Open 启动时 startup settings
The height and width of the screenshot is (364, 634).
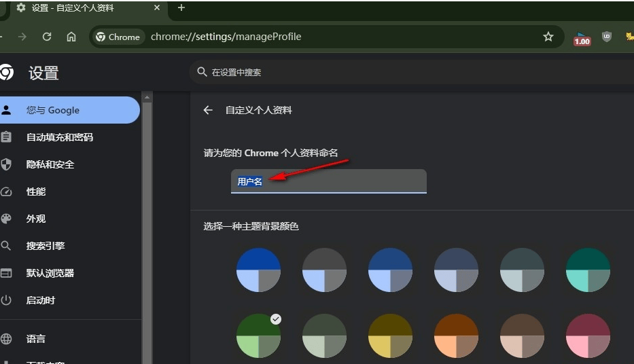[x=41, y=300]
